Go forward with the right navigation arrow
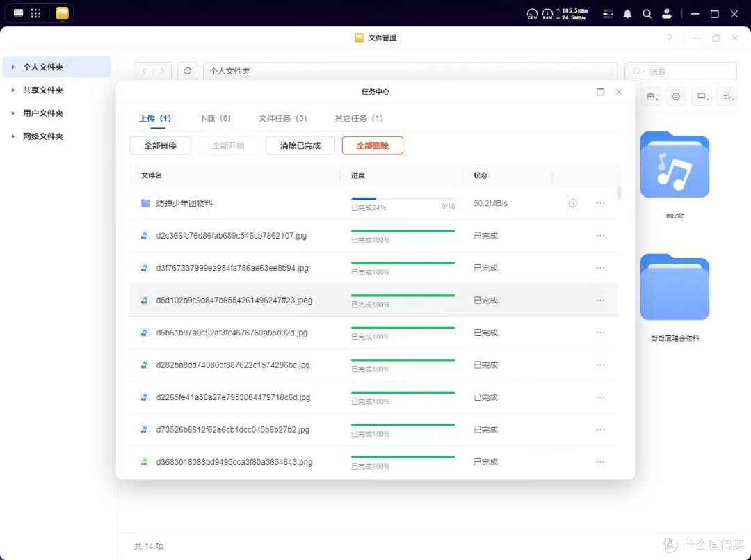This screenshot has width=751, height=560. point(162,71)
